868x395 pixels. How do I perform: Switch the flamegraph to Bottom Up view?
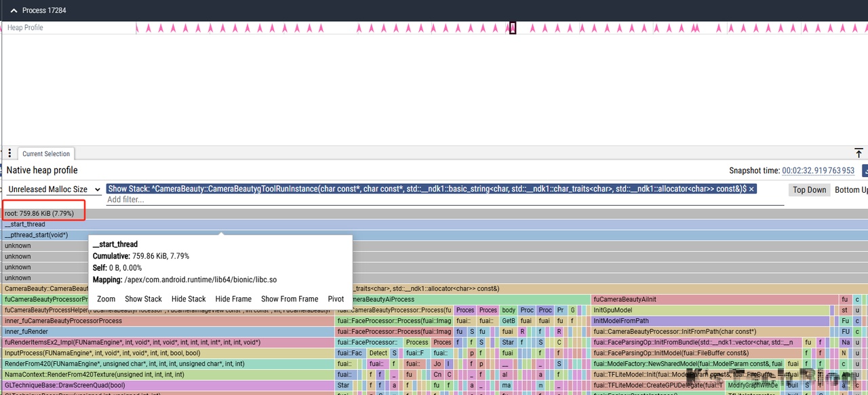[851, 190]
